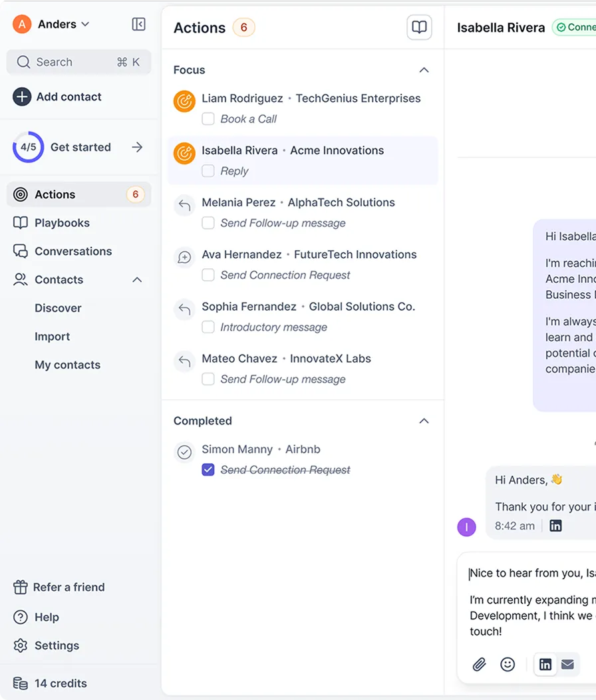
Task: Click the 4/5 progress ring
Action: (x=28, y=147)
